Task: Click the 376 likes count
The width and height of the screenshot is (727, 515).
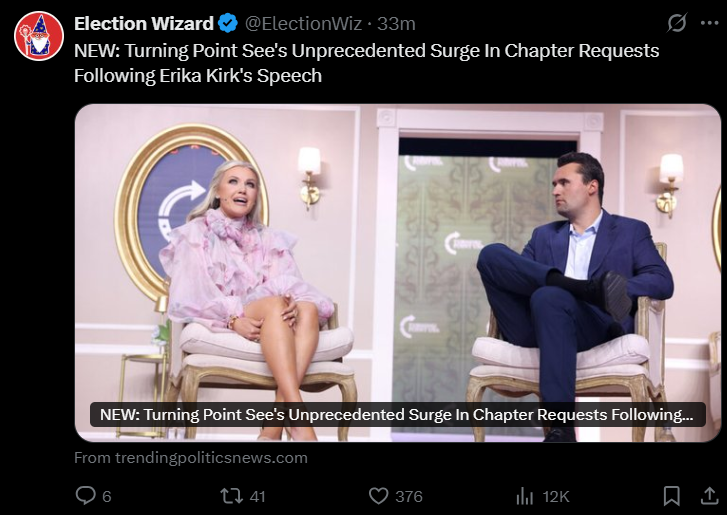Action: (409, 496)
